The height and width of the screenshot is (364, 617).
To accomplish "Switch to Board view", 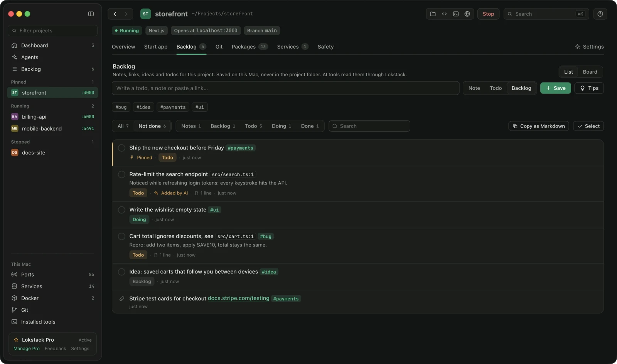I will [590, 72].
